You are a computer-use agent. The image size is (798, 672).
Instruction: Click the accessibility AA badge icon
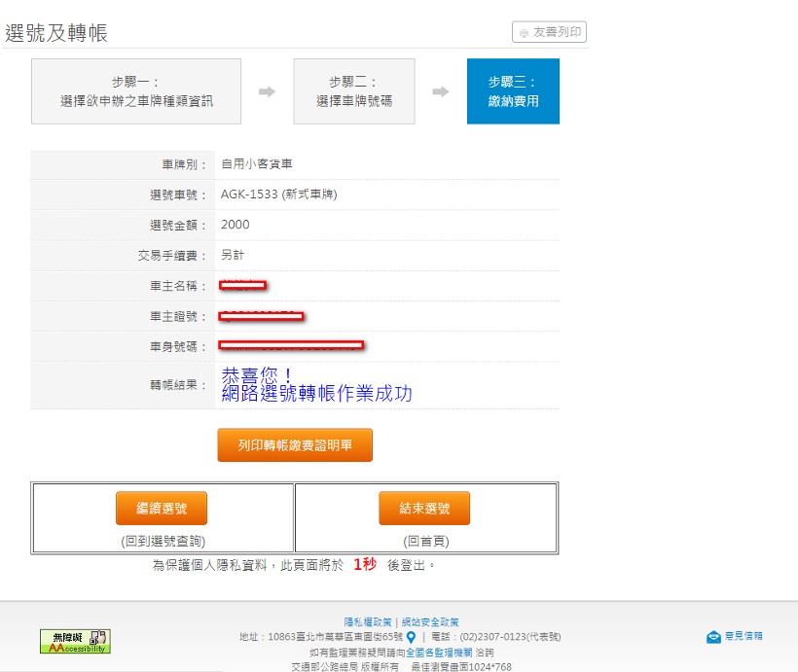75,641
